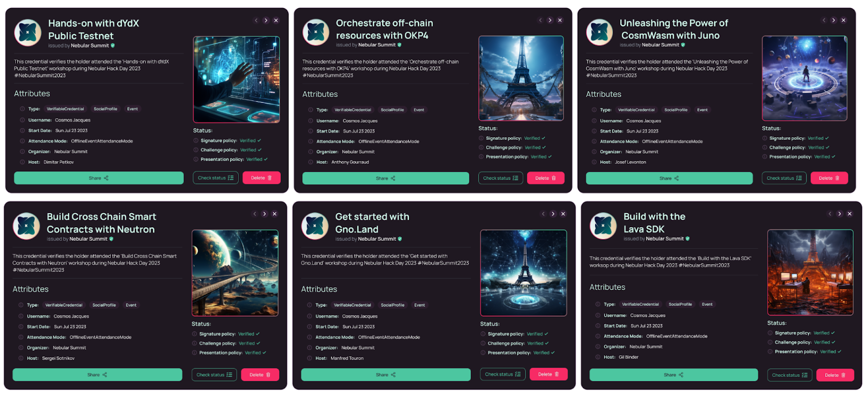This screenshot has width=868, height=398.
Task: Select VerifiableCredential tag on dYdX card
Action: tap(65, 109)
